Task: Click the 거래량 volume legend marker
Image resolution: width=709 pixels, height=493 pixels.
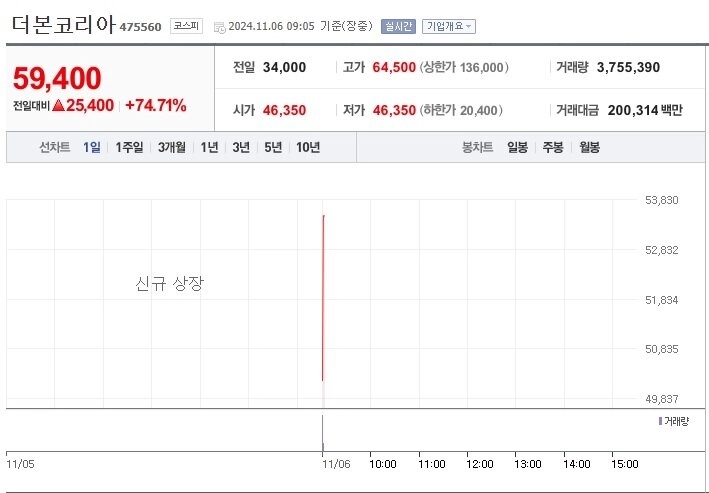Action: coord(660,421)
